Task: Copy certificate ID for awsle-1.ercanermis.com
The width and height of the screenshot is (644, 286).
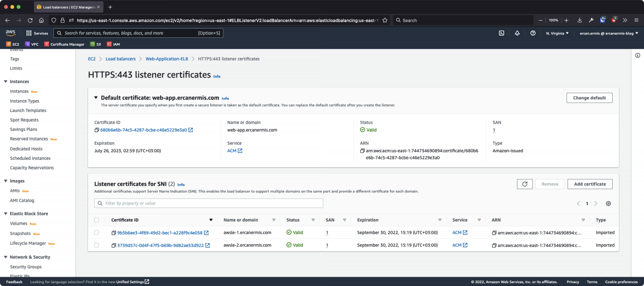Action: (x=114, y=233)
